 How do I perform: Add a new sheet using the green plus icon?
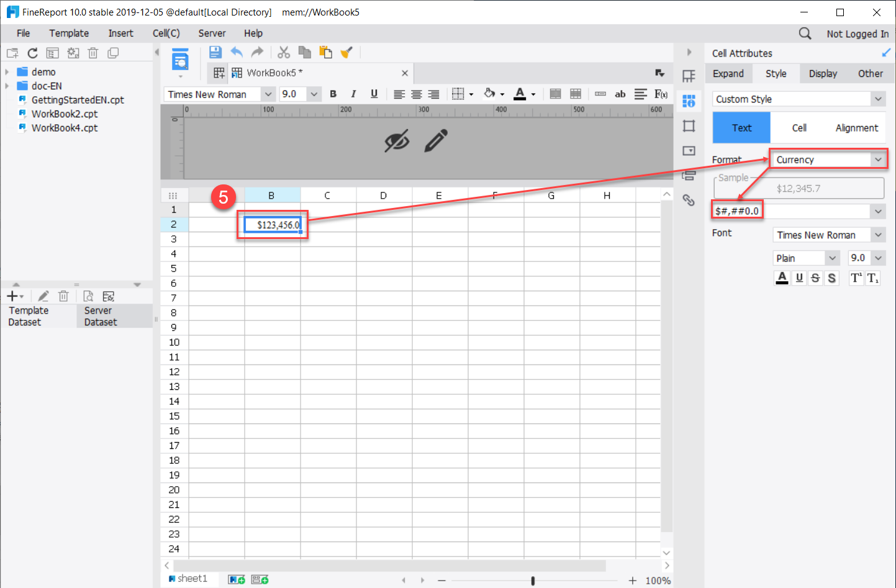coord(236,579)
